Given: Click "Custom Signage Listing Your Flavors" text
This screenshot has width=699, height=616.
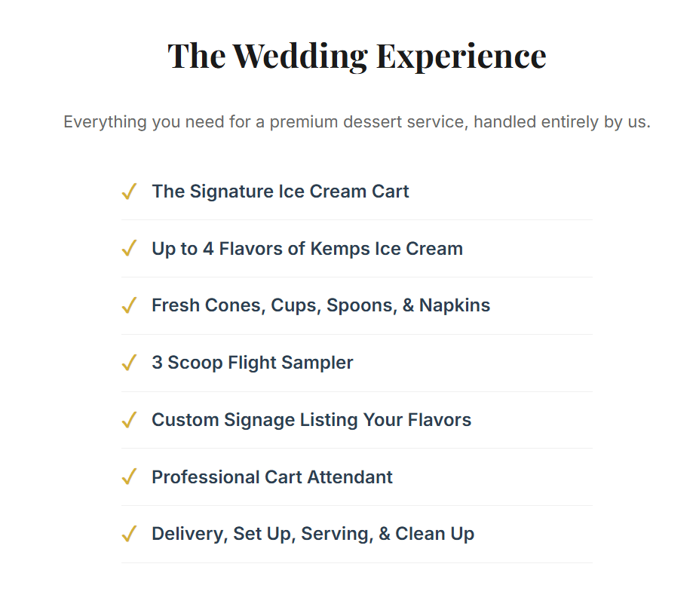Looking at the screenshot, I should (311, 420).
